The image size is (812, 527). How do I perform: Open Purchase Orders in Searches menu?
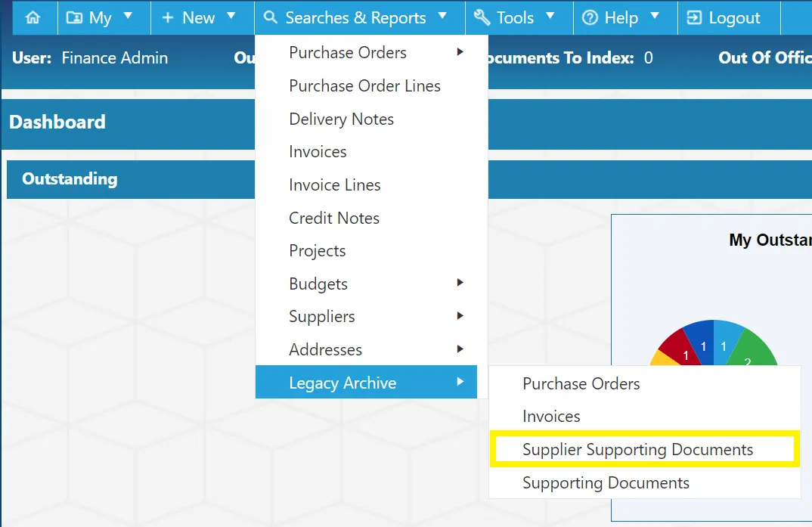point(366,52)
